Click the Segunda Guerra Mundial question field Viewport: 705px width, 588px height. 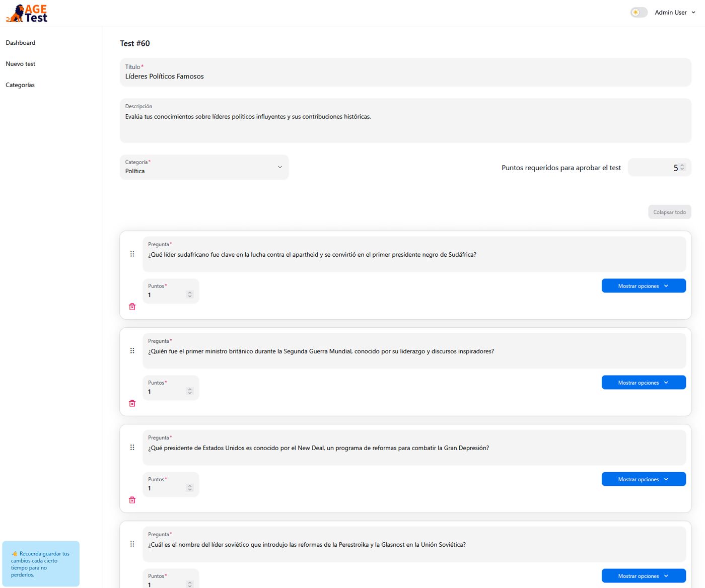coord(414,351)
